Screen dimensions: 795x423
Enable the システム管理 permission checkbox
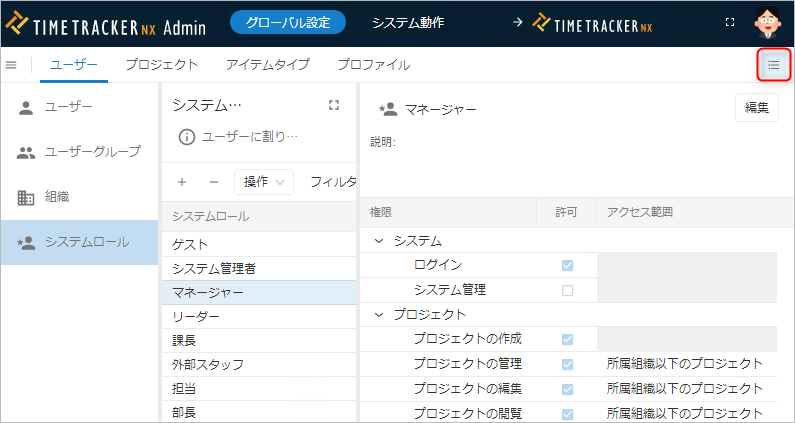tap(568, 290)
